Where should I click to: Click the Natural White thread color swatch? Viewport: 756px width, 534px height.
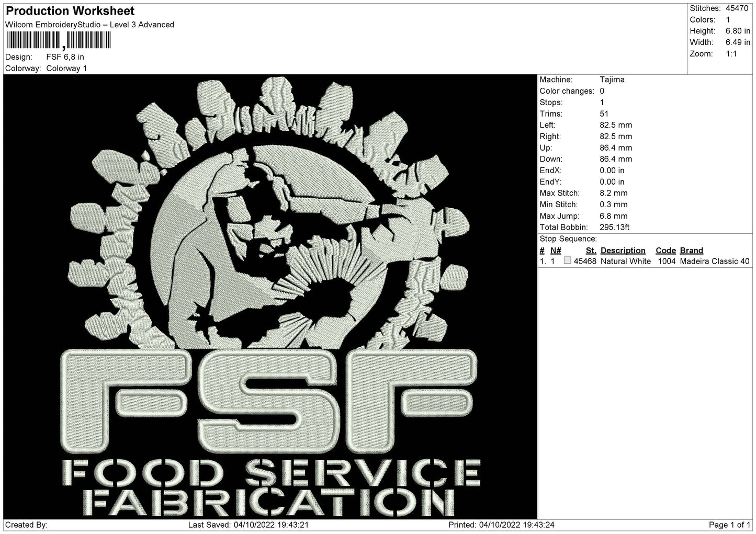(x=568, y=260)
